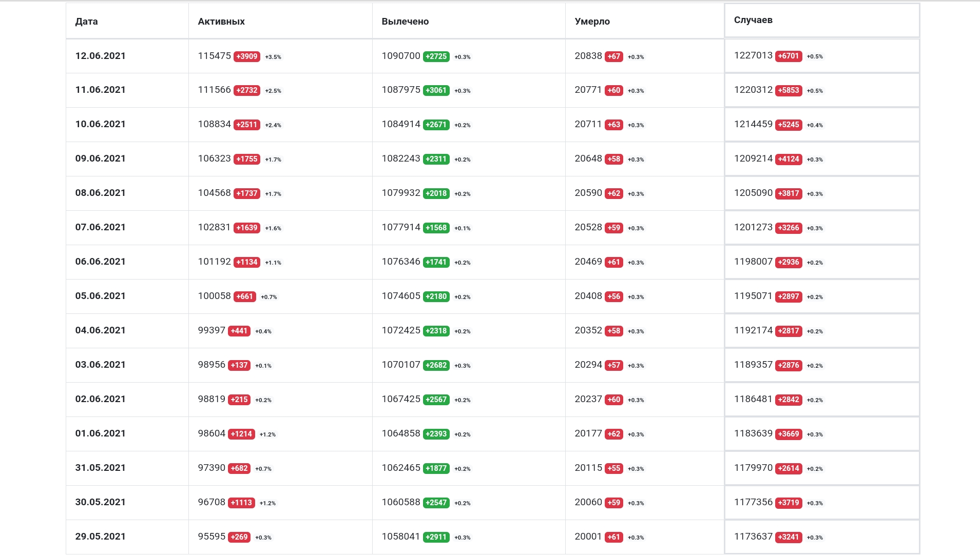Viewport: 980px width, 556px height.
Task: Select the 12.06.2021 date cell
Action: coord(101,56)
